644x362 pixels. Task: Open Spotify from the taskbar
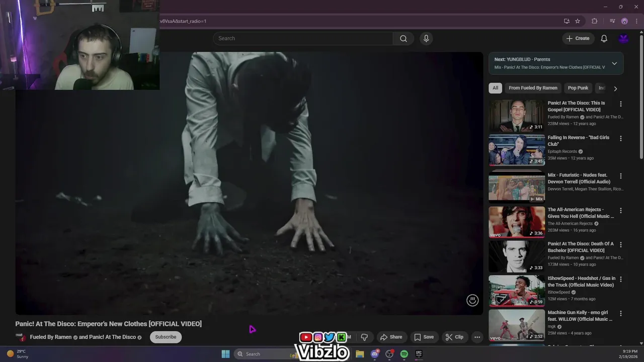click(404, 354)
